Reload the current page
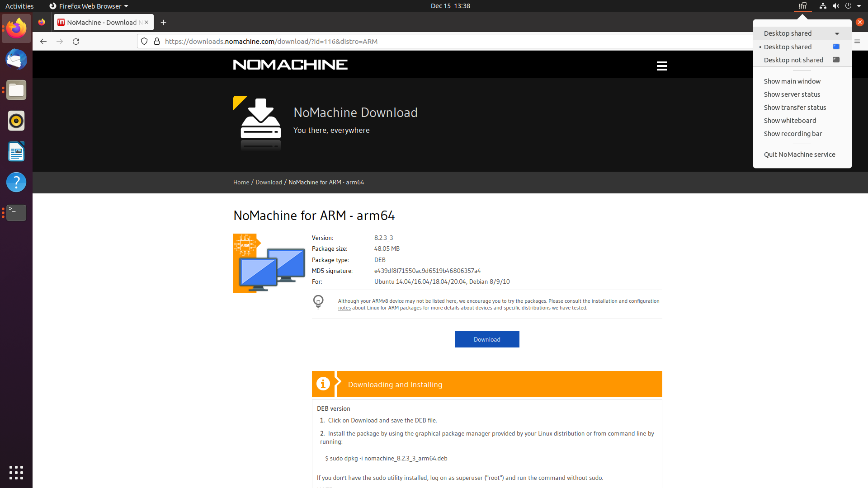 coord(76,41)
